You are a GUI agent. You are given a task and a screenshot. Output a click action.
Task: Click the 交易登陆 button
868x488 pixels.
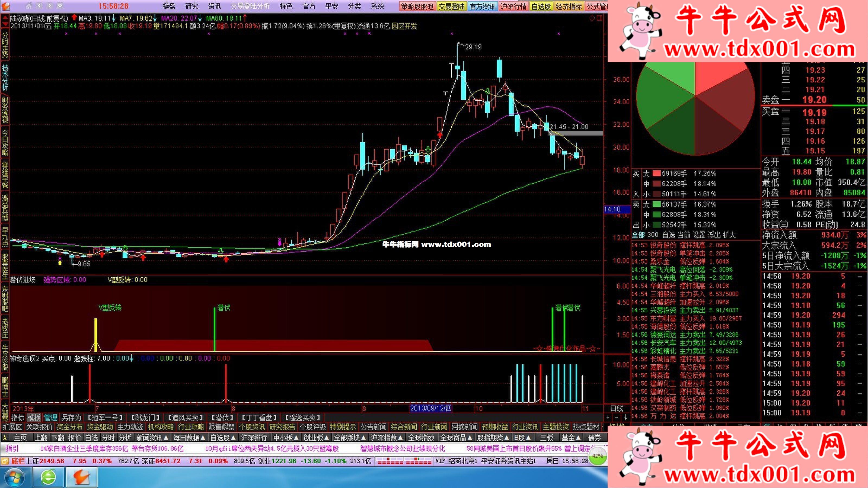coord(452,7)
